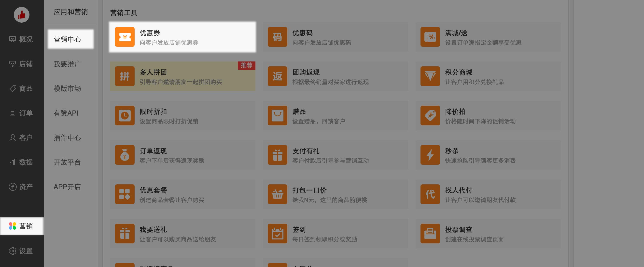644x267 pixels.
Task: Click description 给我N元，这里的商品随便挑
Action: tap(330, 200)
